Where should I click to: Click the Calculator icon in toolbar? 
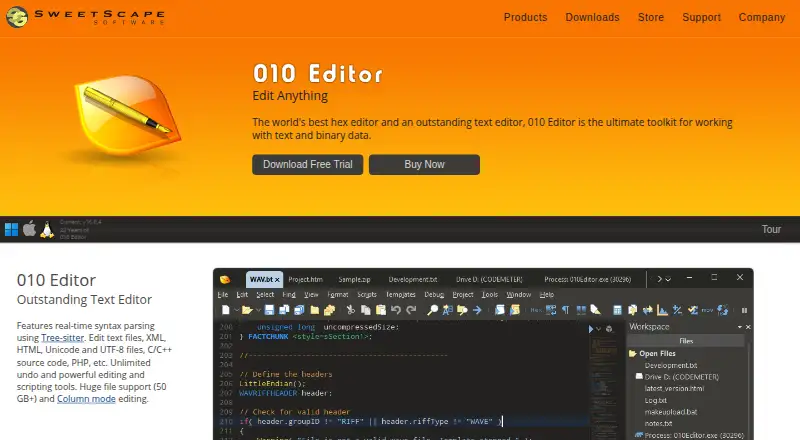[x=617, y=310]
